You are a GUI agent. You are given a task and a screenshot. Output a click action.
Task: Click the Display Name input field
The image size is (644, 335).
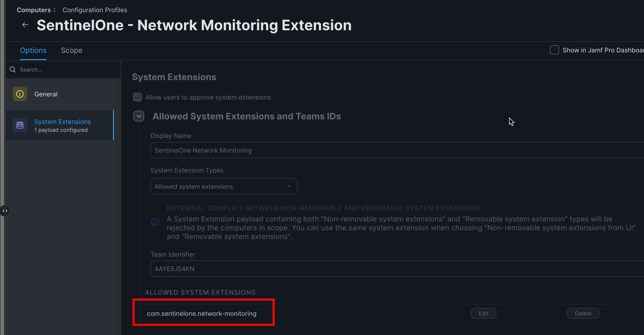(x=397, y=150)
